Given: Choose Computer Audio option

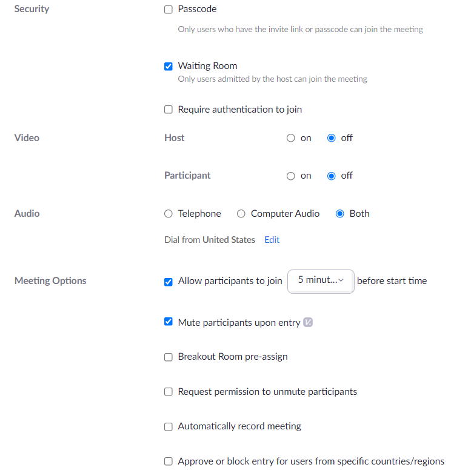Looking at the screenshot, I should pos(241,214).
